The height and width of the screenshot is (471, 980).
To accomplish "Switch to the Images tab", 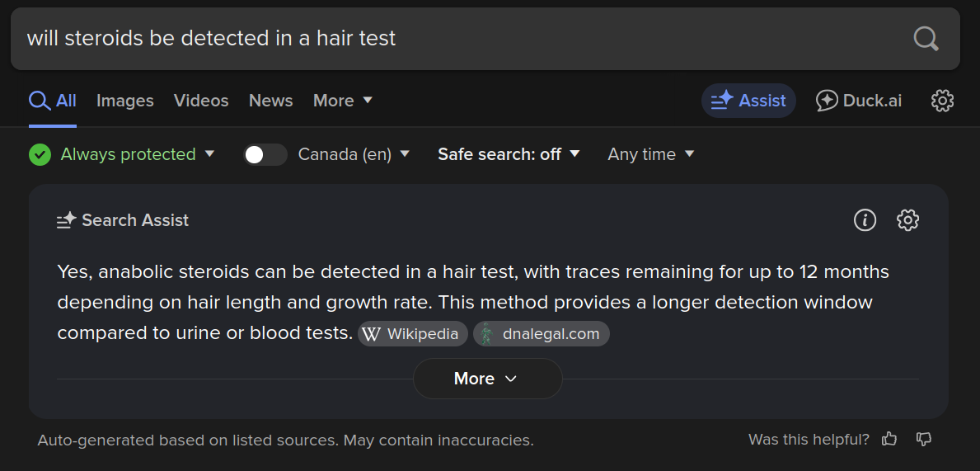I will [125, 101].
